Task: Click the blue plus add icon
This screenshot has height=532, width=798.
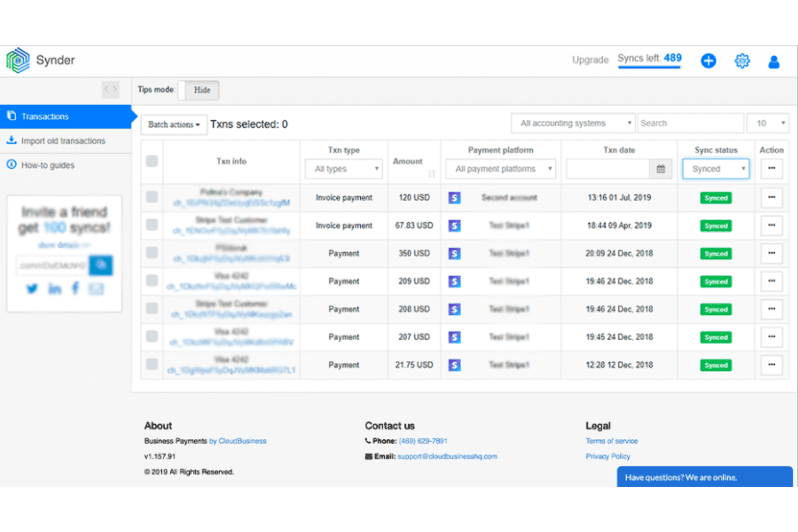Action: [x=708, y=61]
